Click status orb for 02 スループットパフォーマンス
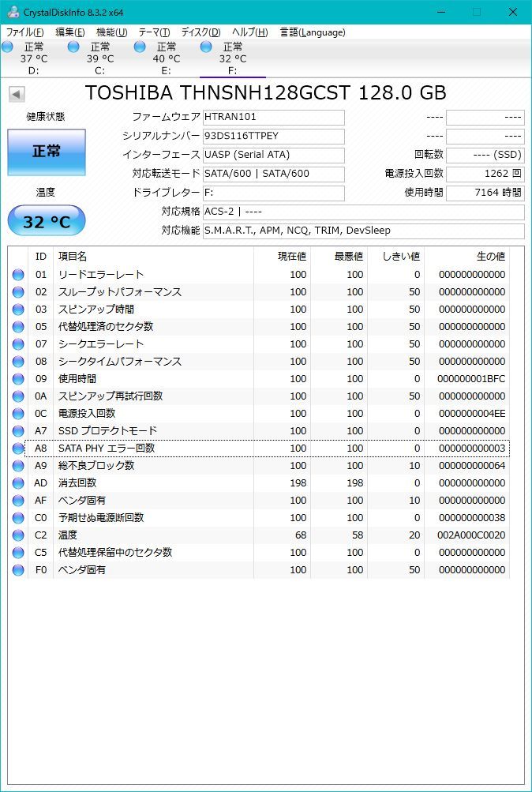Viewport: 532px width, 792px height. (x=18, y=292)
